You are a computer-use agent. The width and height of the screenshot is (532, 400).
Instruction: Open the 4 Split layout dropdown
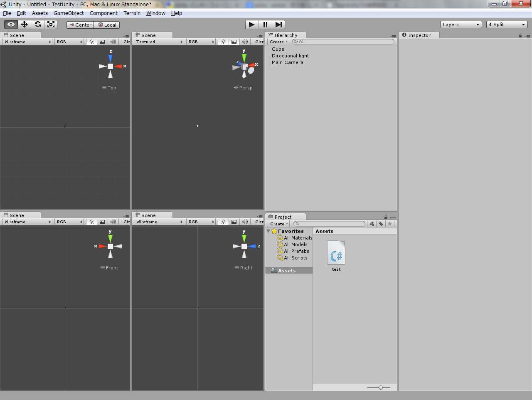(x=507, y=24)
